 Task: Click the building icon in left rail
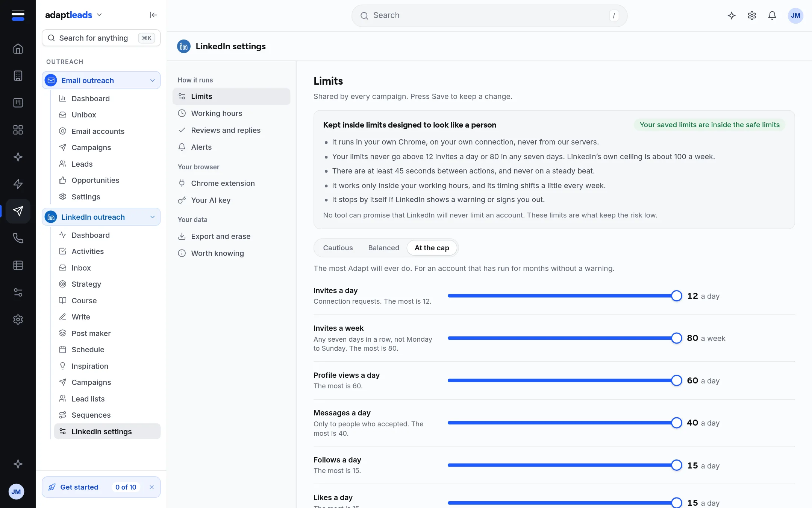[x=18, y=76]
